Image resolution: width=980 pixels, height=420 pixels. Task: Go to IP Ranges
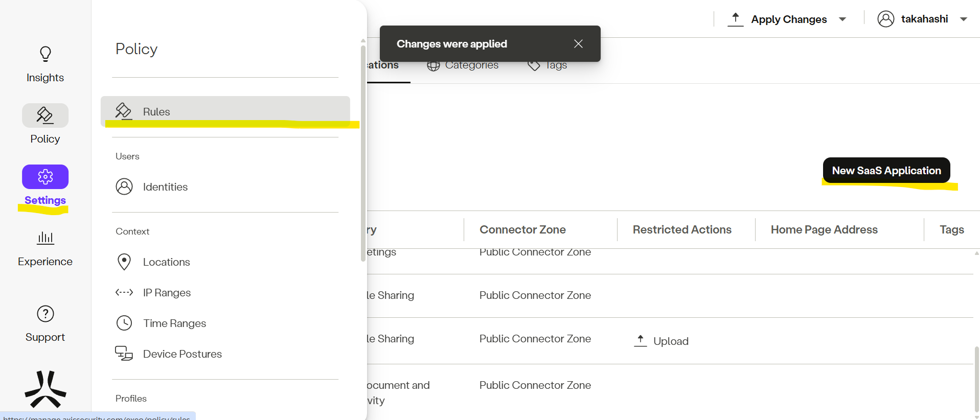tap(167, 293)
